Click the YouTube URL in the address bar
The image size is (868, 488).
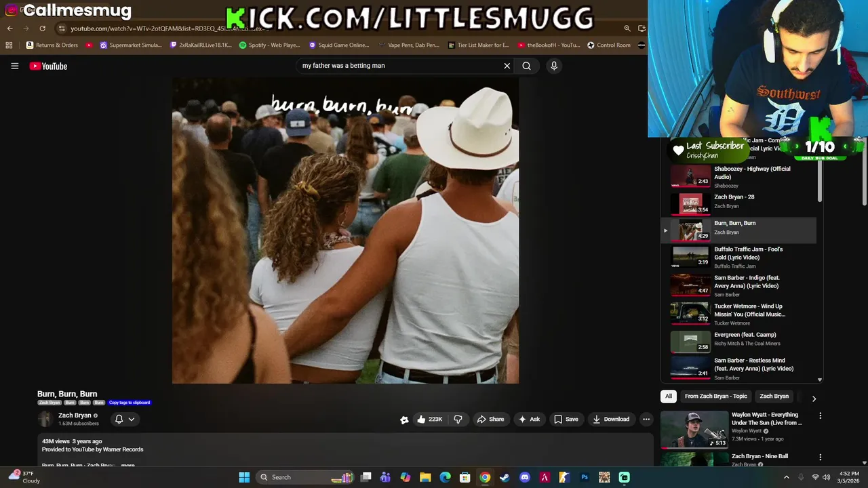coord(170,28)
